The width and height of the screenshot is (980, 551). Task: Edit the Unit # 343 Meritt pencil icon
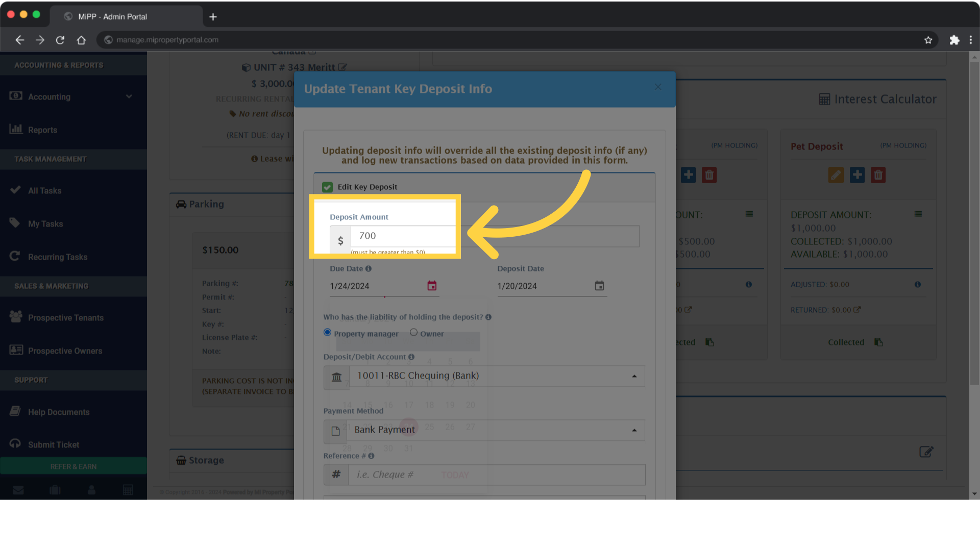342,67
